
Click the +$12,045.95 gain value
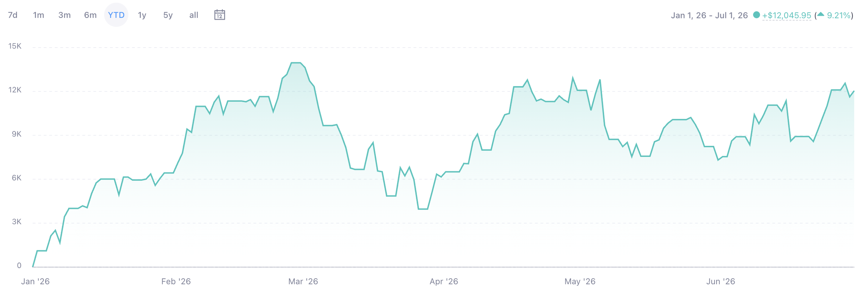(x=786, y=16)
